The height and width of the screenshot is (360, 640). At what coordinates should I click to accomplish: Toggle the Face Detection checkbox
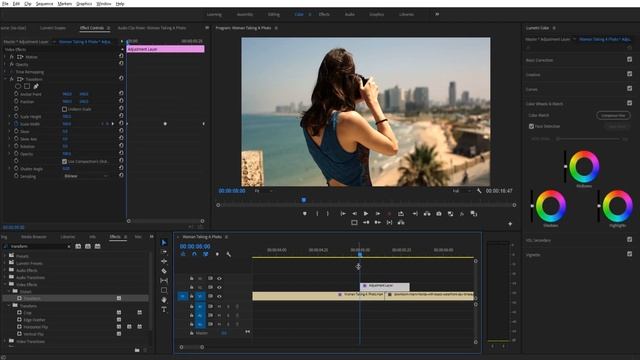pos(531,127)
